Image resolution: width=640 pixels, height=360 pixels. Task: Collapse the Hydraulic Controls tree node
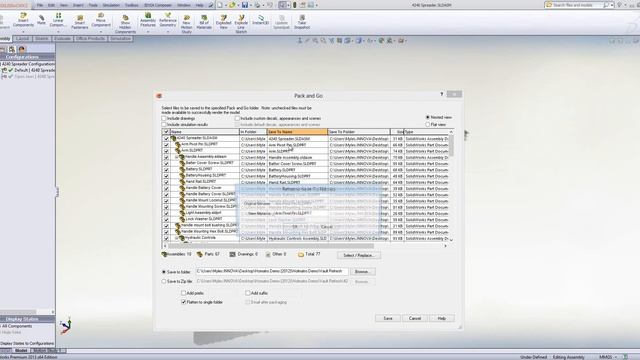coord(177,238)
